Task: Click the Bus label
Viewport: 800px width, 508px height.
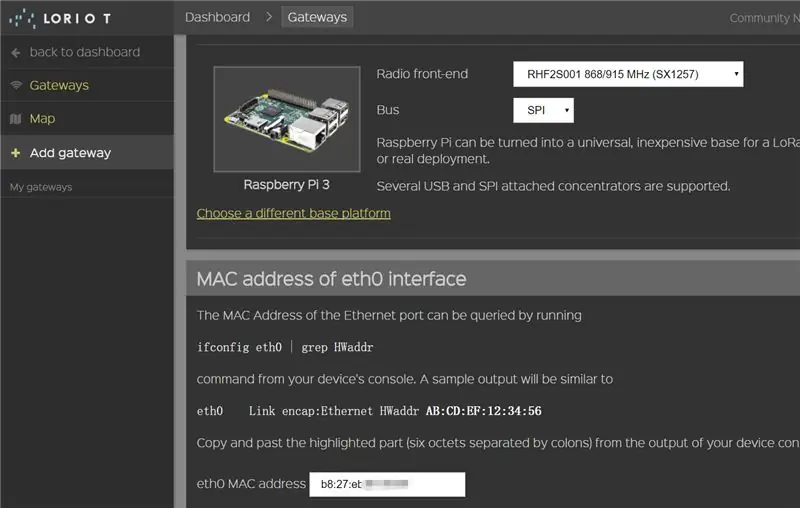Action: 388,110
